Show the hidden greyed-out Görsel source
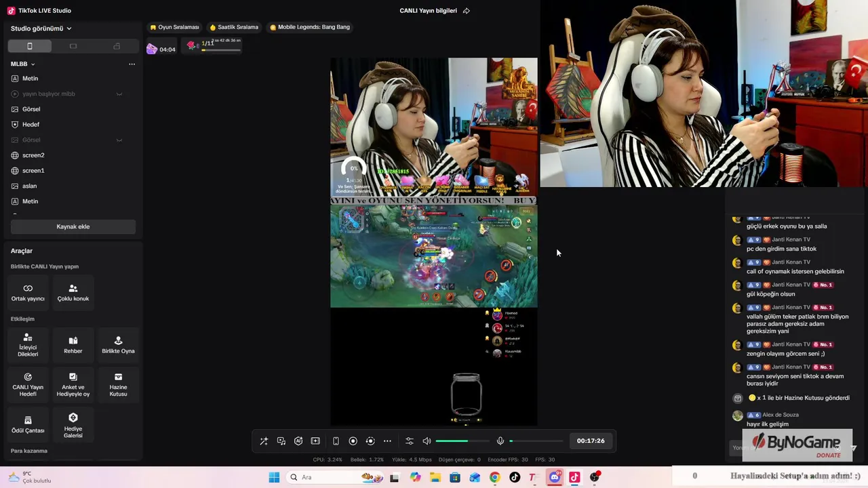This screenshot has width=868, height=488. click(119, 140)
